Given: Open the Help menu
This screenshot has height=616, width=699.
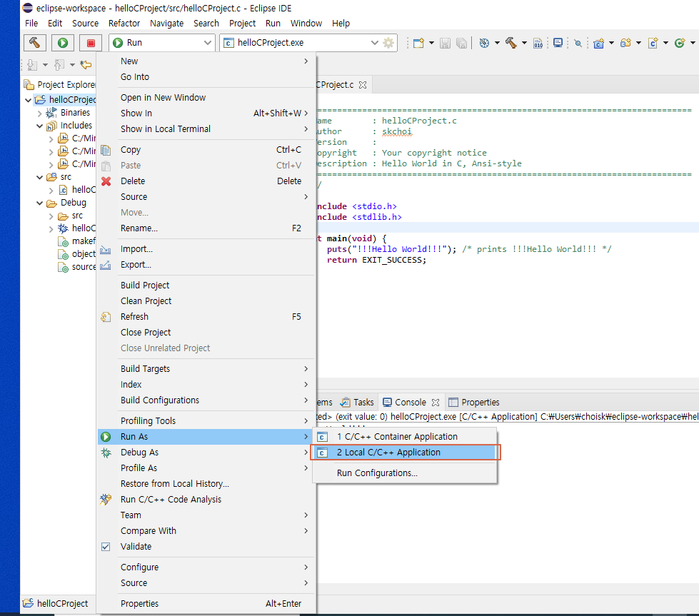Looking at the screenshot, I should pos(341,23).
